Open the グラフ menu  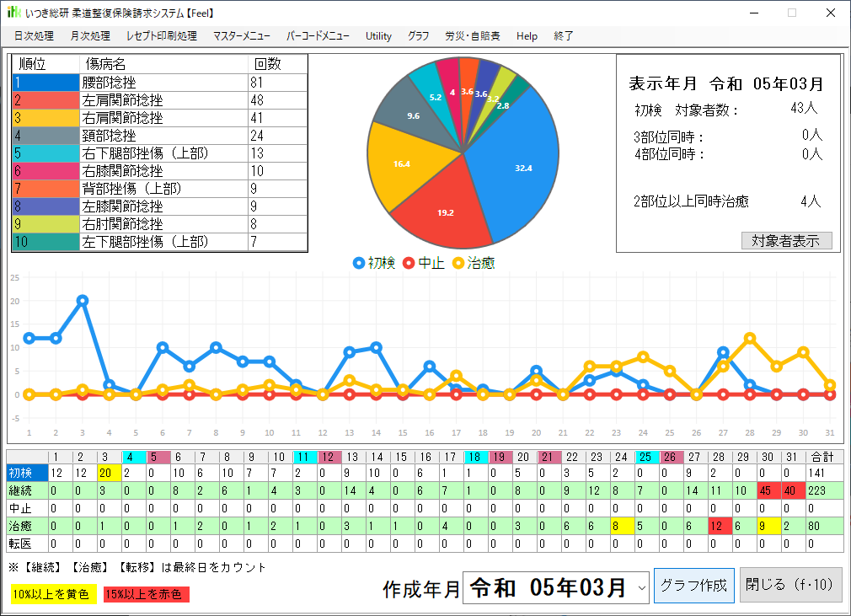click(418, 36)
